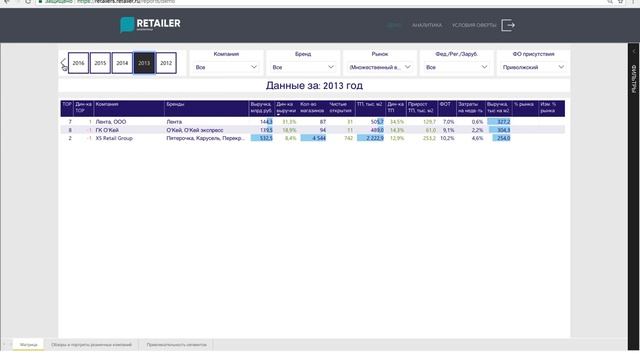
Task: Expand the ФИЛЬТРЫ side panel arrow
Action: pyautogui.click(x=634, y=51)
